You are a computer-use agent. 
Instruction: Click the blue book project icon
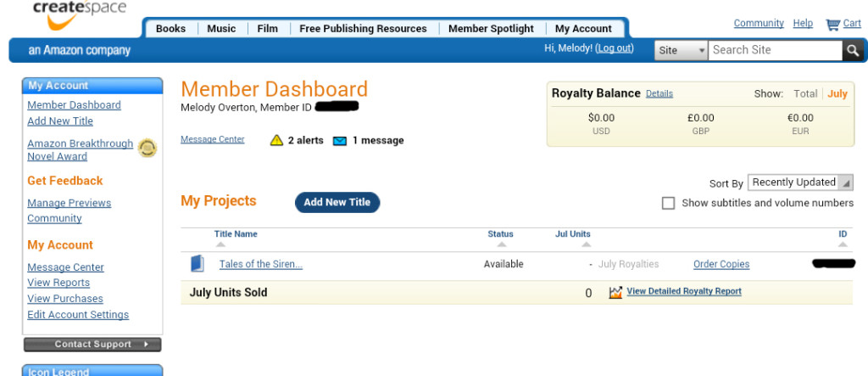[198, 264]
